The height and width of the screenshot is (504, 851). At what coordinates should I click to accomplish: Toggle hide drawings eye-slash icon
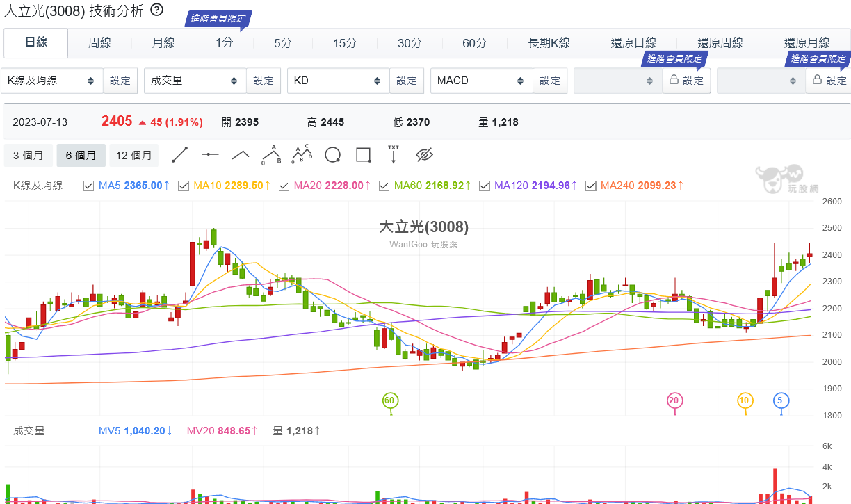[424, 154]
